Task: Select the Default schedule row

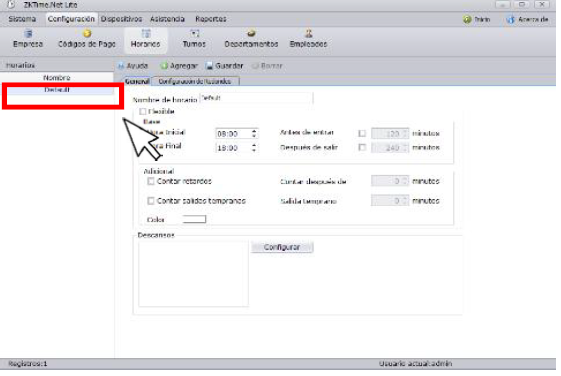Action: pyautogui.click(x=57, y=90)
